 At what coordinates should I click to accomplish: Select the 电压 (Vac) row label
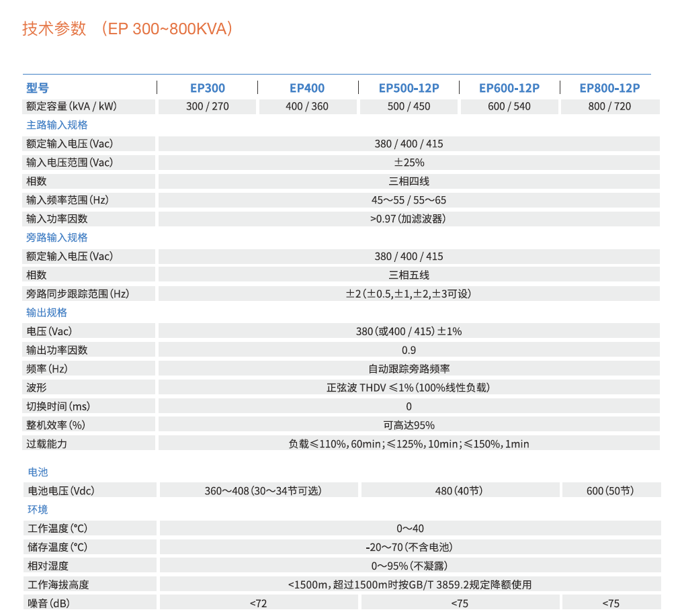tap(49, 331)
